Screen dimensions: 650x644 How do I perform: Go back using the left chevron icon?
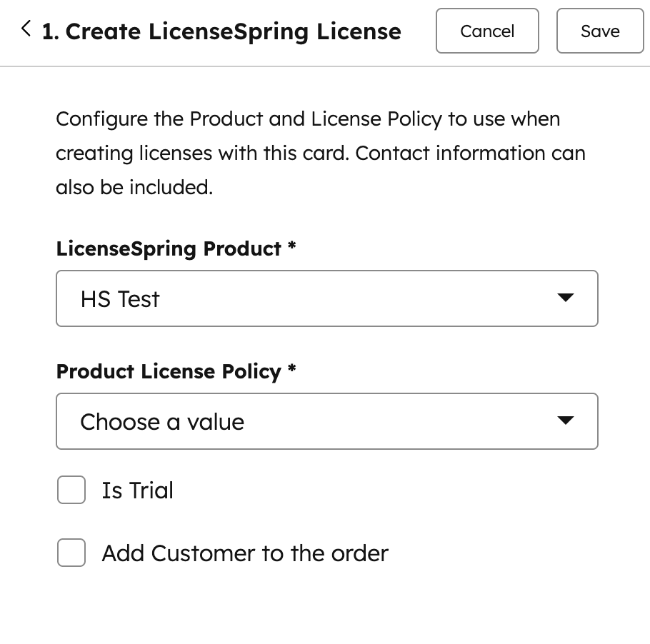26,29
